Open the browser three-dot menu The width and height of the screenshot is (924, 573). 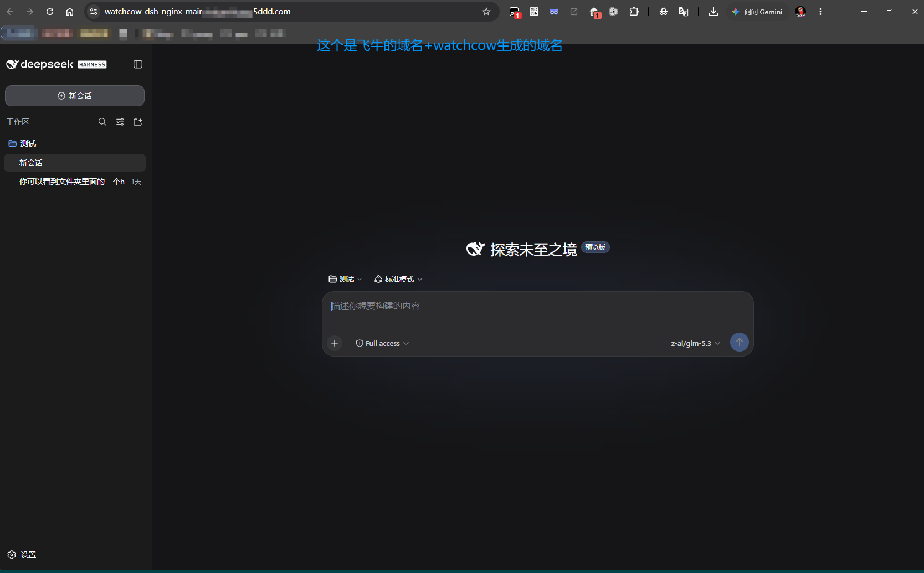(820, 12)
